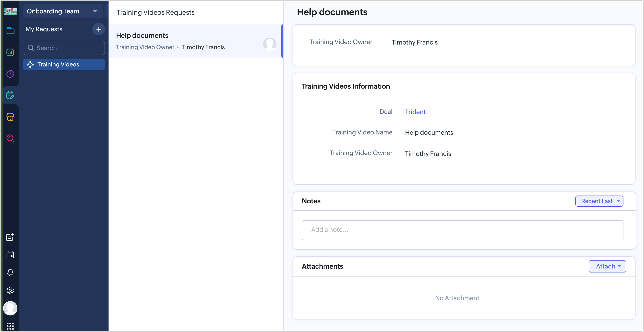This screenshot has width=644, height=332.
Task: Click the pink magnifier search icon
Action: click(10, 138)
